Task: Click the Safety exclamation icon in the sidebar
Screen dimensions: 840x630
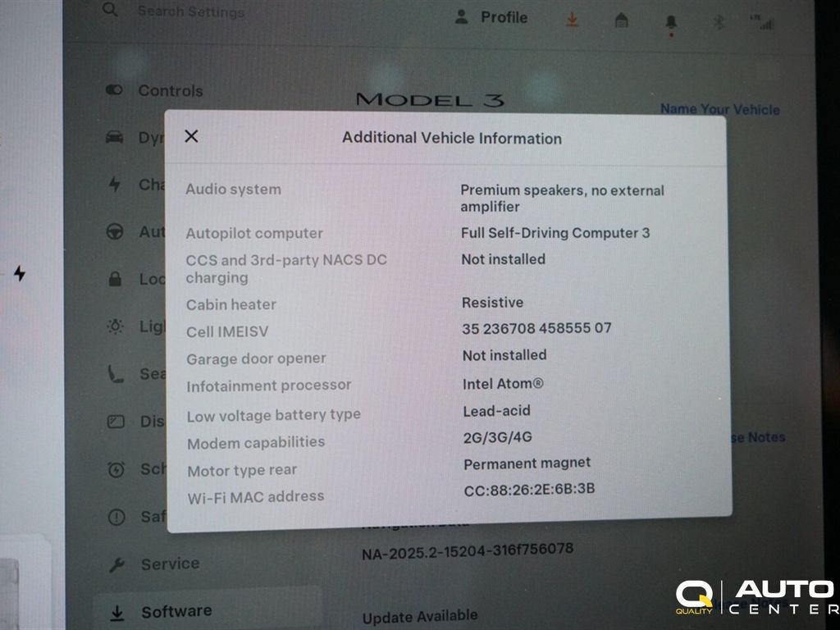Action: pyautogui.click(x=115, y=517)
